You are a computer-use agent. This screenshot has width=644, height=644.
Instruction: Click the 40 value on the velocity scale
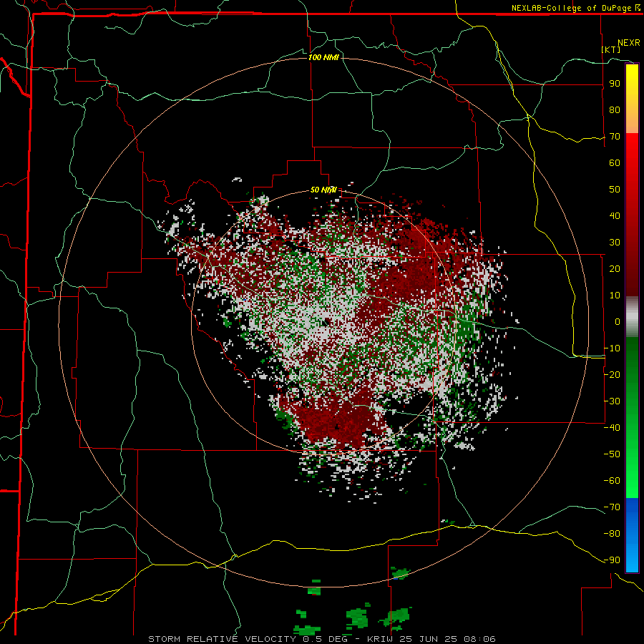click(x=615, y=215)
